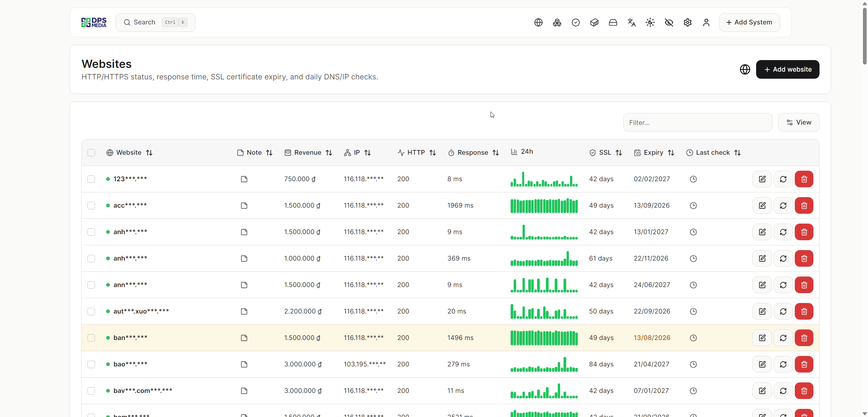Select the checkbox for ban***.*** row
868x417 pixels.
coord(91,338)
